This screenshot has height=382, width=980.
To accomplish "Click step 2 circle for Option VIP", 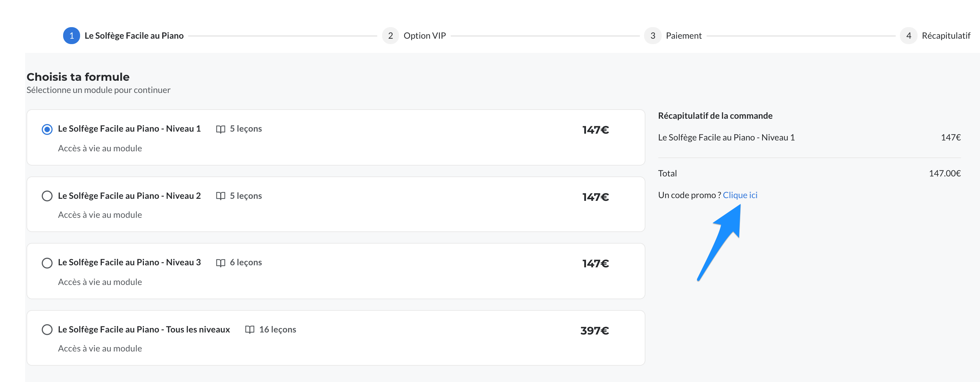I will (x=390, y=36).
